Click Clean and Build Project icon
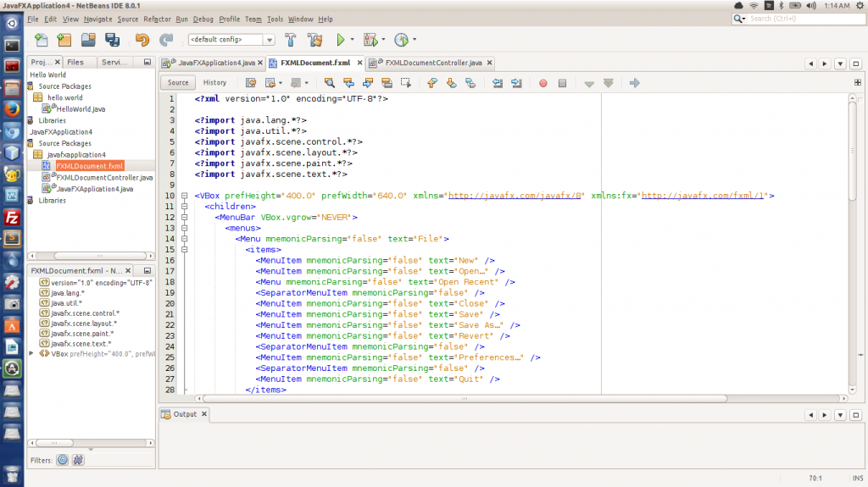This screenshot has width=868, height=487. pos(315,40)
